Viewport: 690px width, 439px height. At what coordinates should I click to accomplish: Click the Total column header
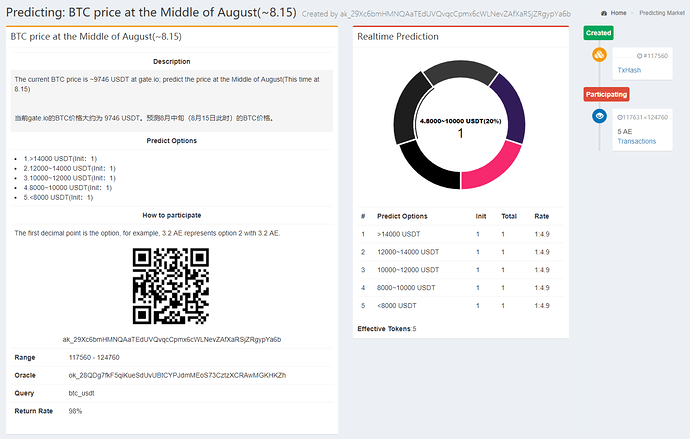click(509, 216)
